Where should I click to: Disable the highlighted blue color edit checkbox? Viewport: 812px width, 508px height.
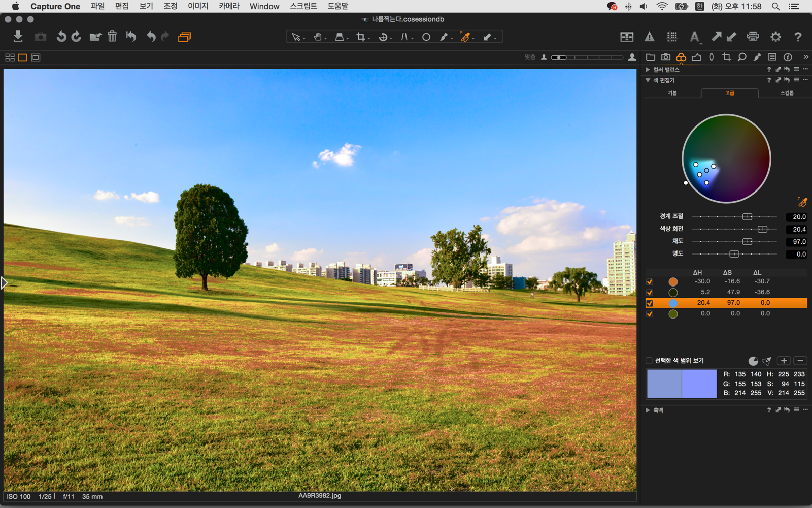click(650, 303)
